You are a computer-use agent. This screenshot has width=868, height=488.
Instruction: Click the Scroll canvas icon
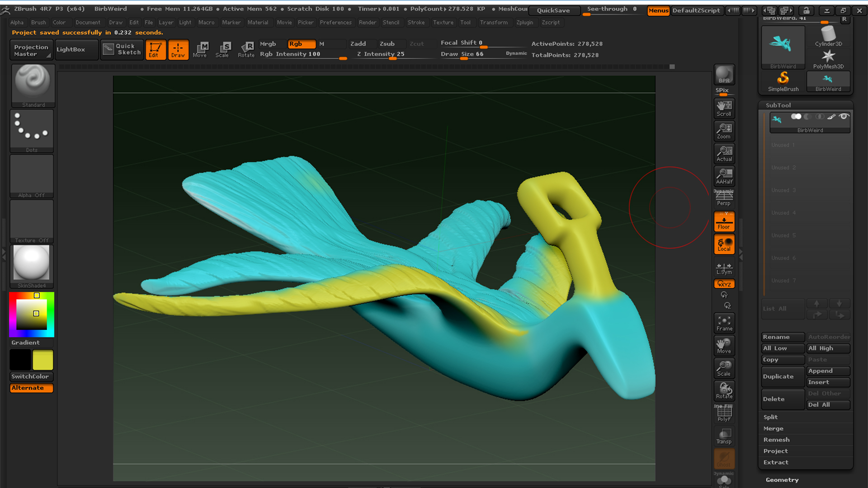coord(724,108)
